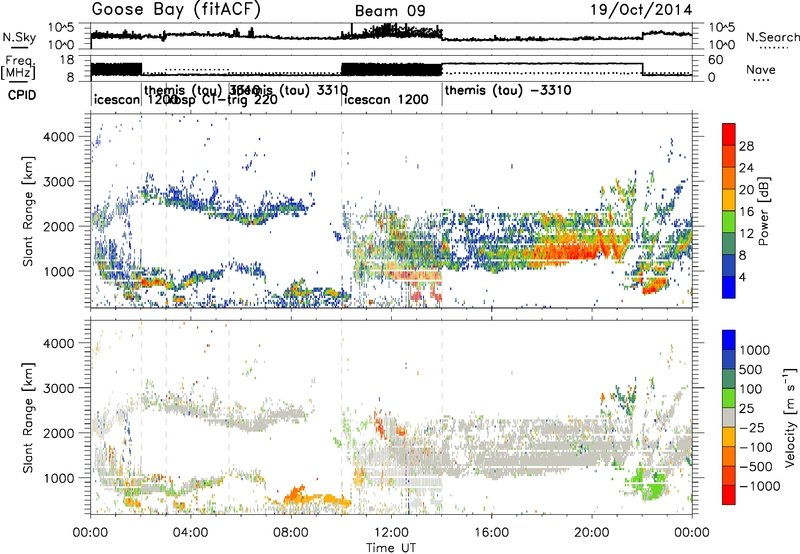Click the '28' Power colorbar tick value
Viewport: 800px width, 554px height.
pos(746,146)
